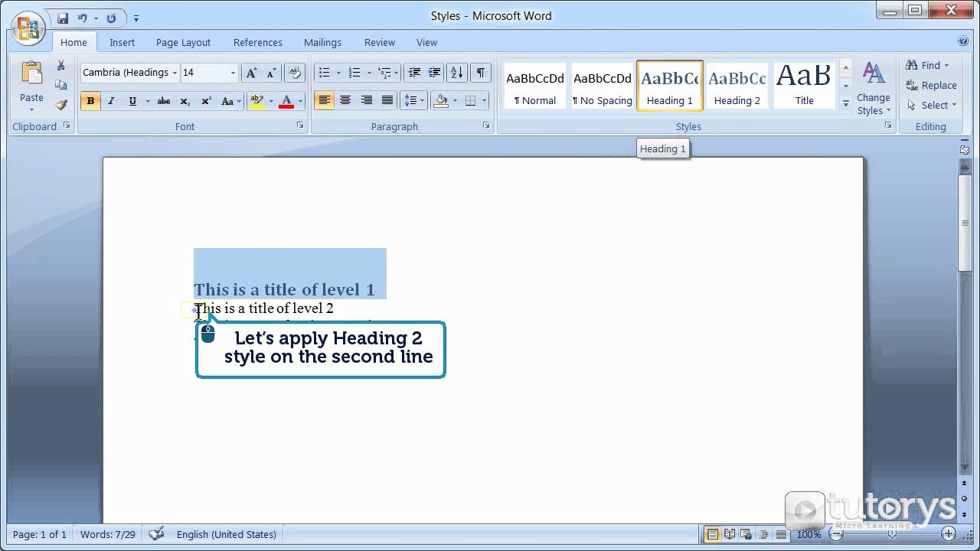Open the Review tab

(380, 42)
